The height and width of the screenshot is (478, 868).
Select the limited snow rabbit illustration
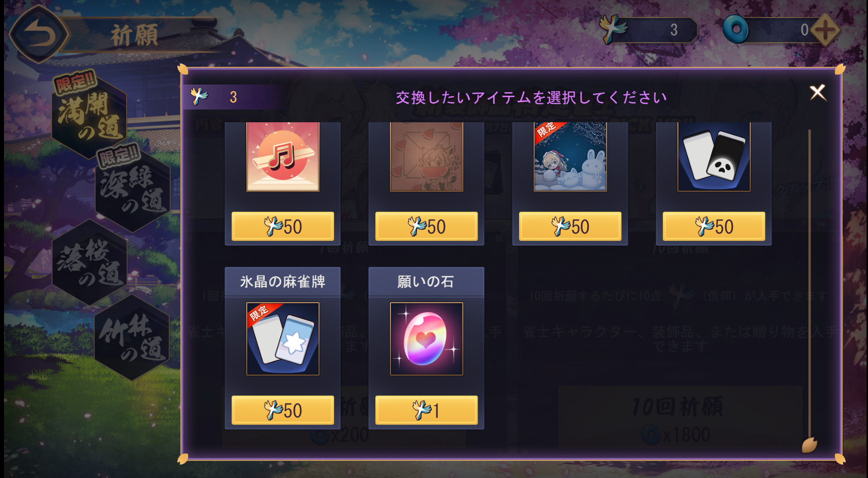[570, 157]
